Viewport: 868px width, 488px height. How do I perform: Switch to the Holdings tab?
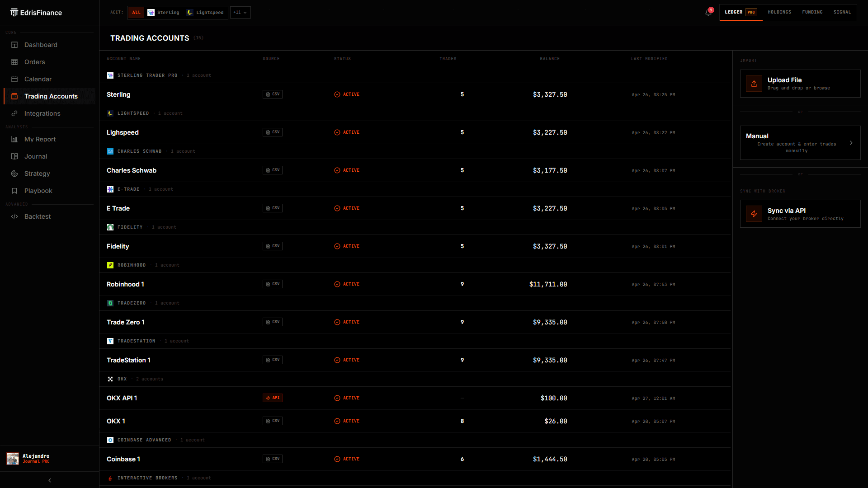pyautogui.click(x=779, y=12)
